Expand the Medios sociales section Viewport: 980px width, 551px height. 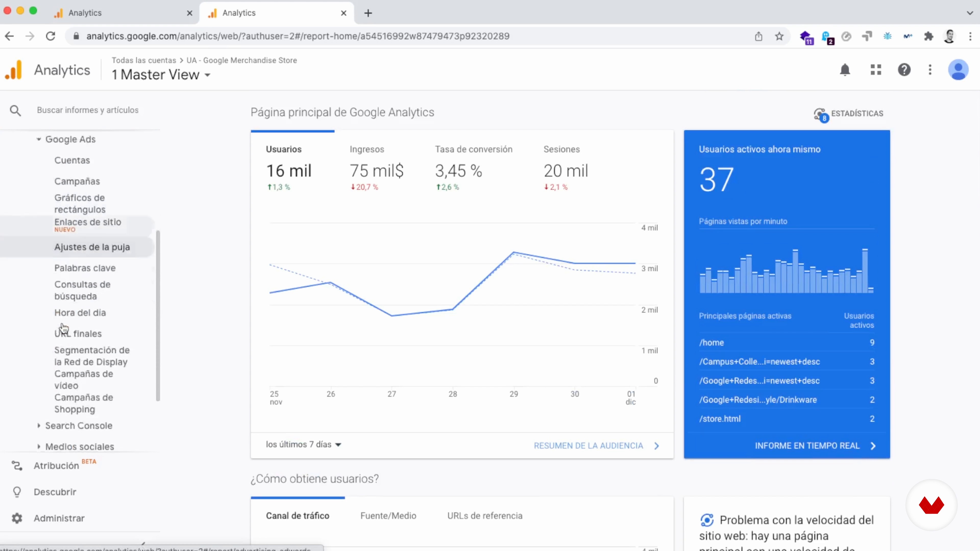39,446
